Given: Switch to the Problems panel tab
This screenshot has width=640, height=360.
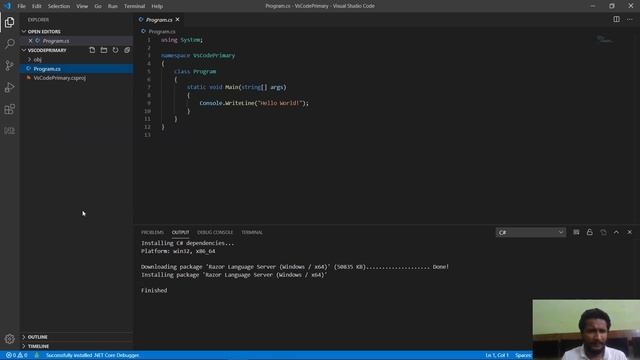Looking at the screenshot, I should pyautogui.click(x=152, y=232).
